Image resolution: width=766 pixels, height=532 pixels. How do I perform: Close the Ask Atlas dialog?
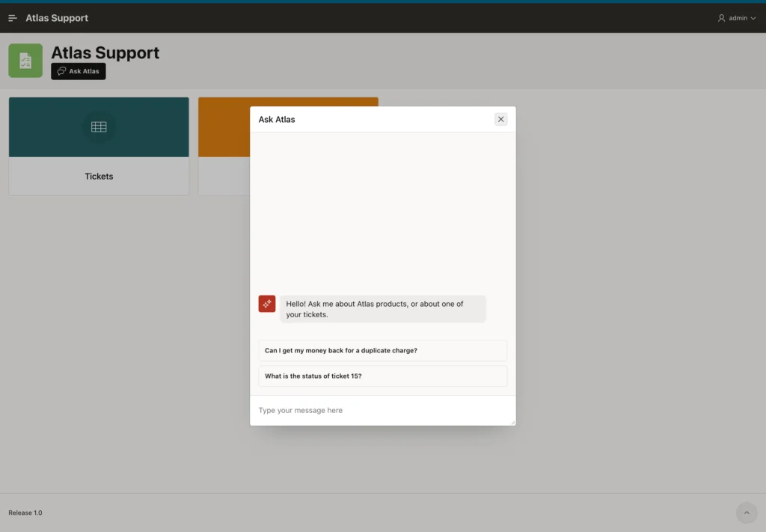point(500,119)
